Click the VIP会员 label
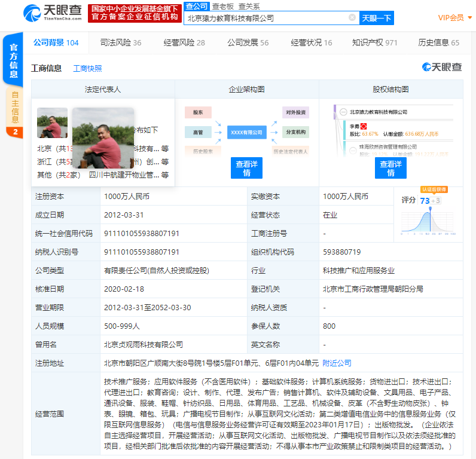Viewport: 476px width, 459px height. (451, 18)
